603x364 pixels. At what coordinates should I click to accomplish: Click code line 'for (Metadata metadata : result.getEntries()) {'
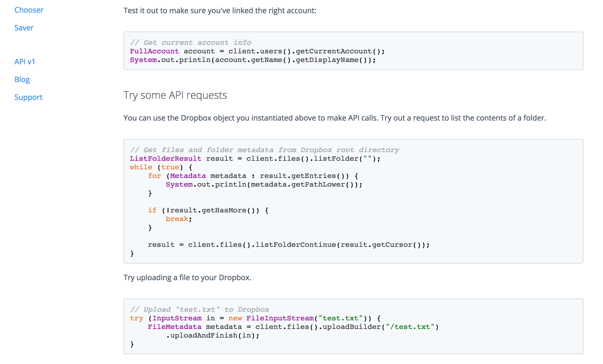pos(253,176)
